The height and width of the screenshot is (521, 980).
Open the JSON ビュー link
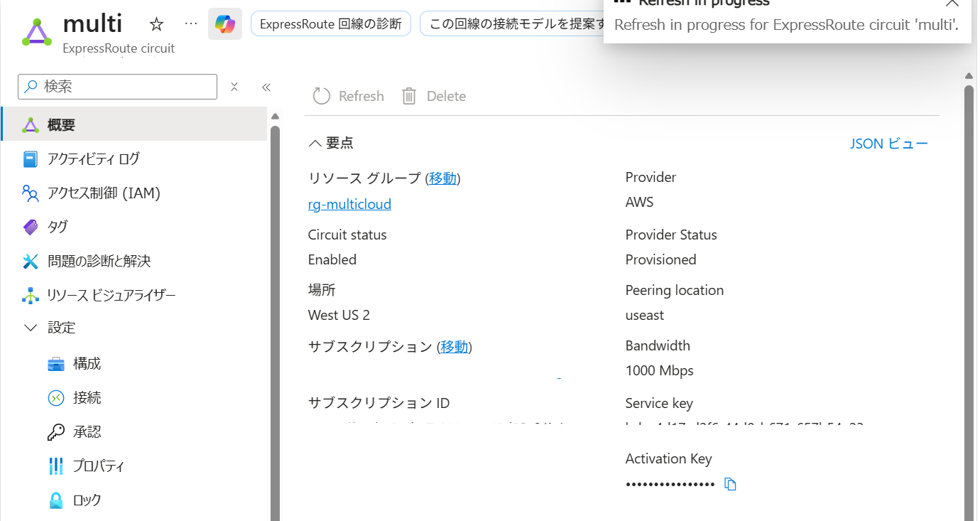click(889, 144)
